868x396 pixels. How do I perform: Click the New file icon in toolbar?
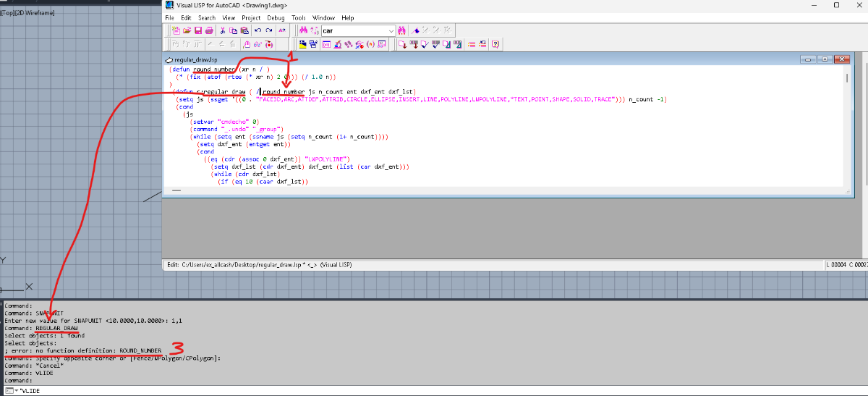[x=177, y=30]
